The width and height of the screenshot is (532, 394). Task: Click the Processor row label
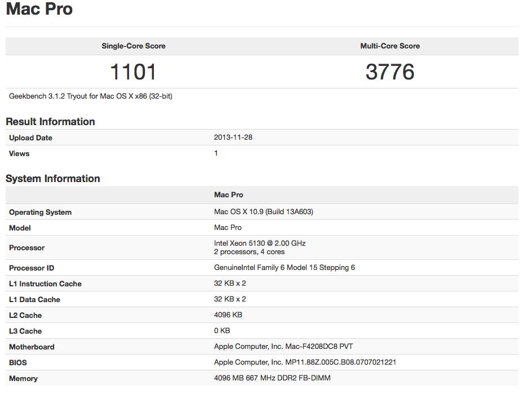pos(26,248)
